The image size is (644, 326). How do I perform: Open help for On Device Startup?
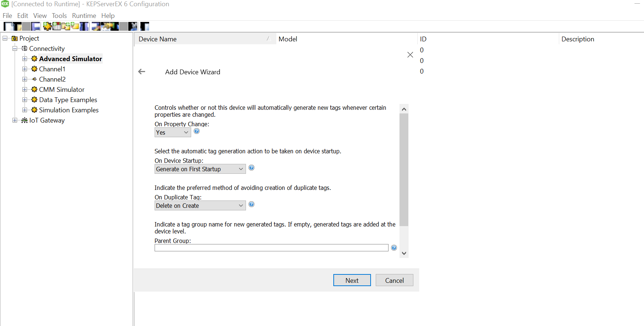tap(251, 168)
